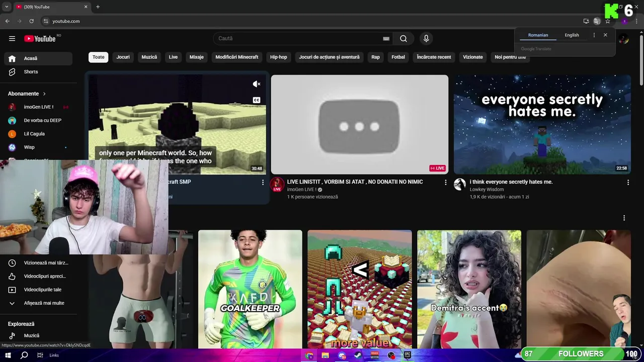Select the Toate filter chip
This screenshot has width=644, height=362.
tap(99, 57)
